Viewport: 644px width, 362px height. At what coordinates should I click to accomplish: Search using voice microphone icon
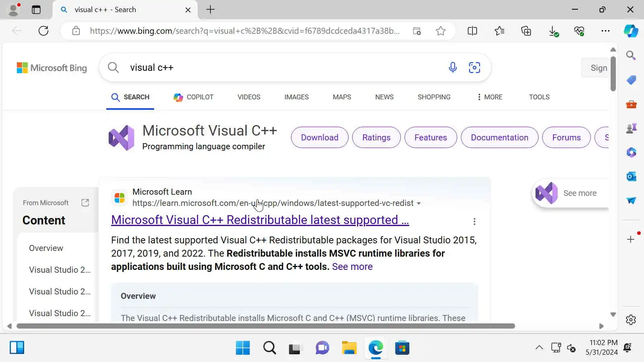(x=453, y=68)
